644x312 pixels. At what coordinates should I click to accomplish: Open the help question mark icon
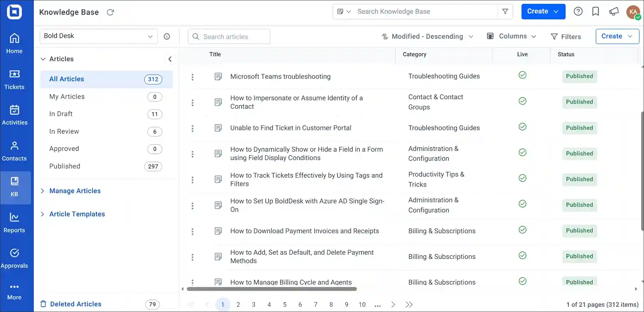coord(578,12)
